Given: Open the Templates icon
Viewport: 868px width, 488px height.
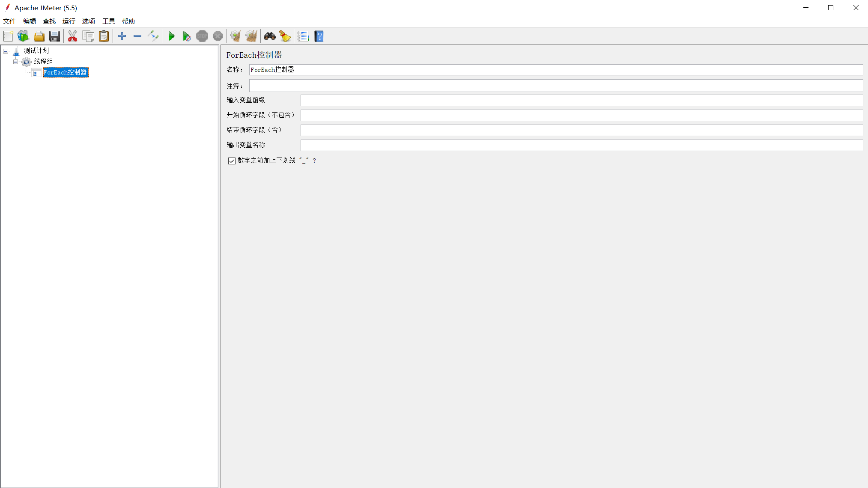Looking at the screenshot, I should click(x=23, y=36).
